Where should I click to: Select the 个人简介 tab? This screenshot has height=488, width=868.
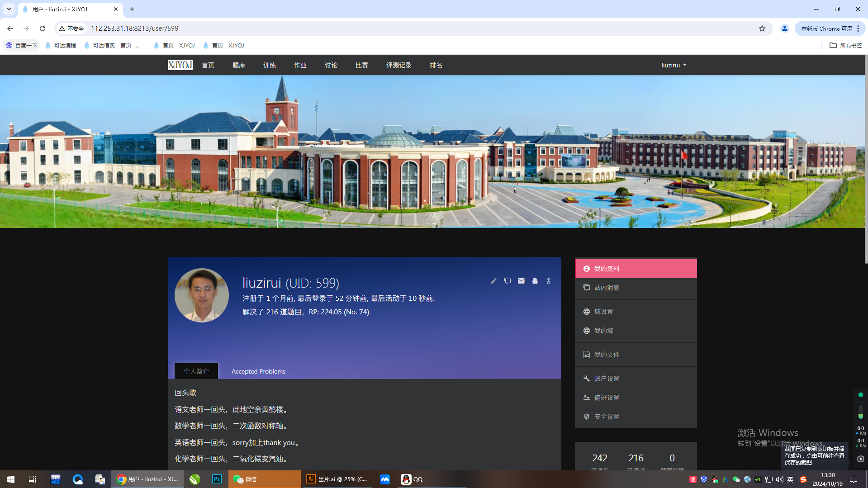pyautogui.click(x=196, y=371)
